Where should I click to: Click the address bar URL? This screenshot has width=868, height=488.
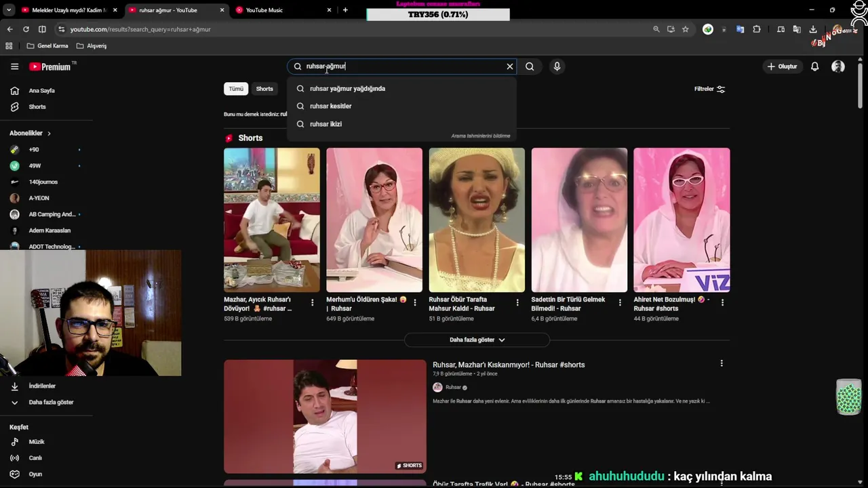140,29
